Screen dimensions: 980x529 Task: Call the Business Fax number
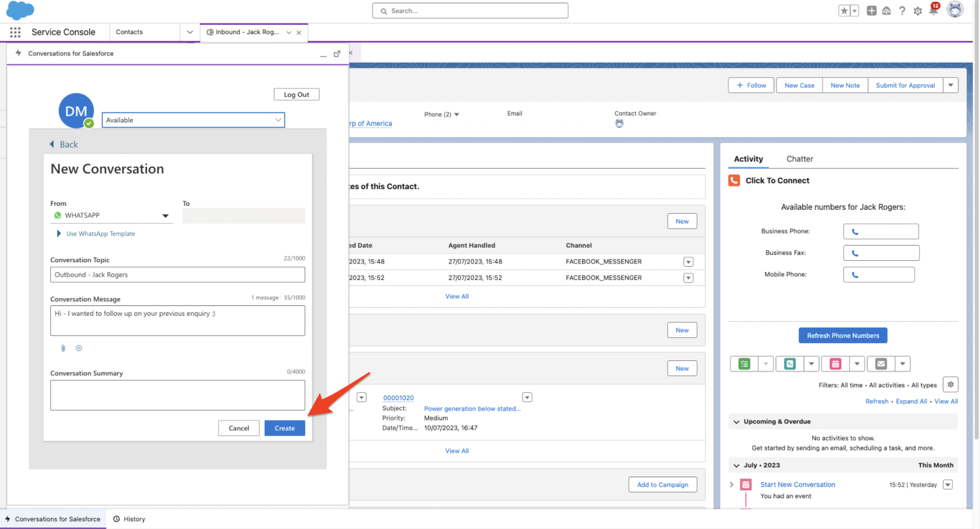click(x=881, y=253)
